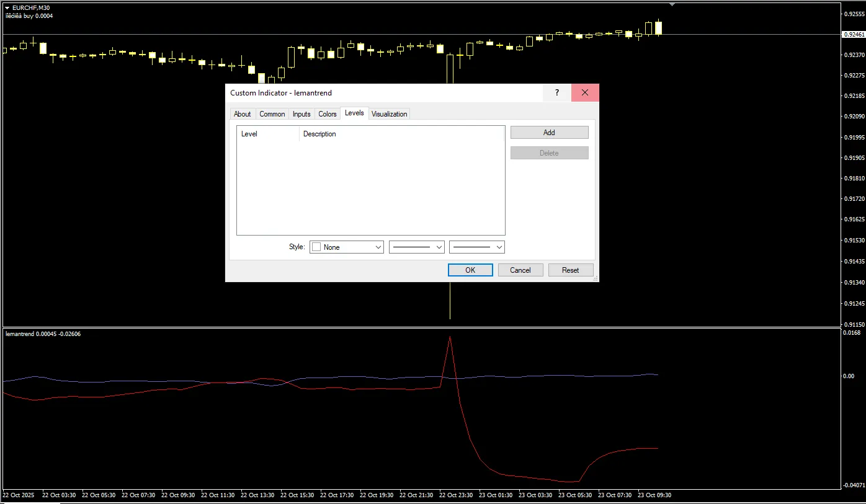Click the lemantrend indicator label

click(43, 334)
